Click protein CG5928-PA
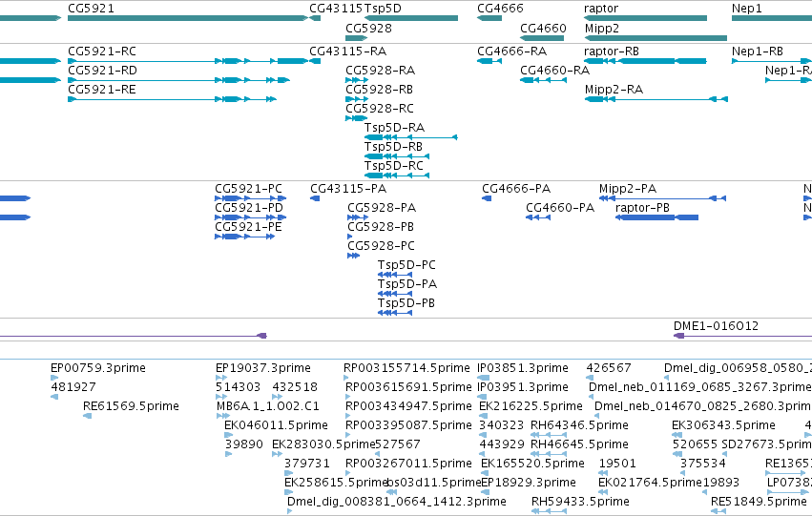The width and height of the screenshot is (812, 516). point(358,217)
